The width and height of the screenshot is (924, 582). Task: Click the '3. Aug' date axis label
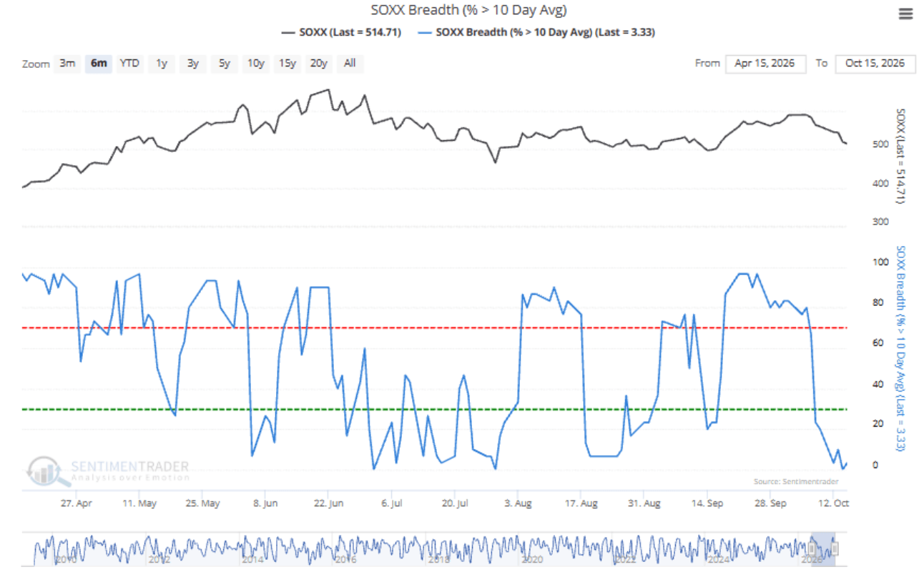(x=518, y=503)
